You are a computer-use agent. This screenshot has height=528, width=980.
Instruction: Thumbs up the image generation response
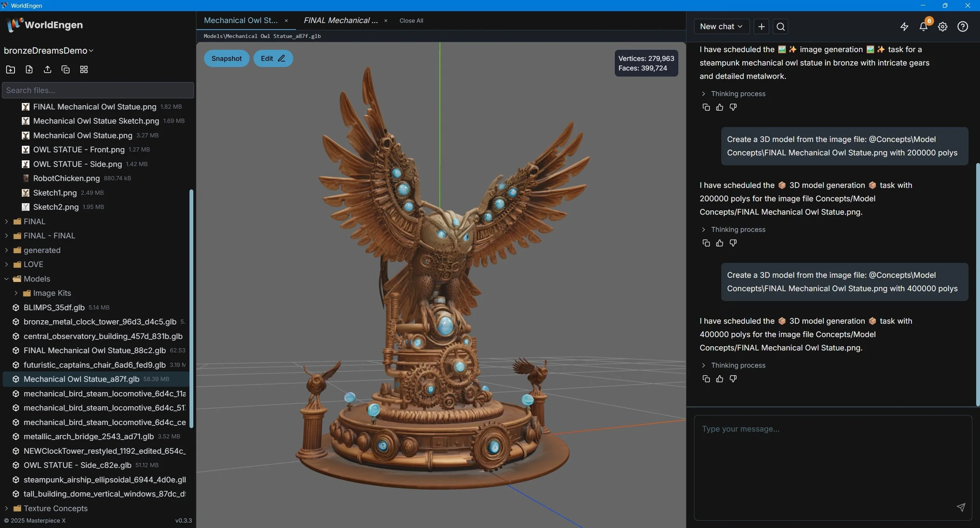tap(719, 107)
